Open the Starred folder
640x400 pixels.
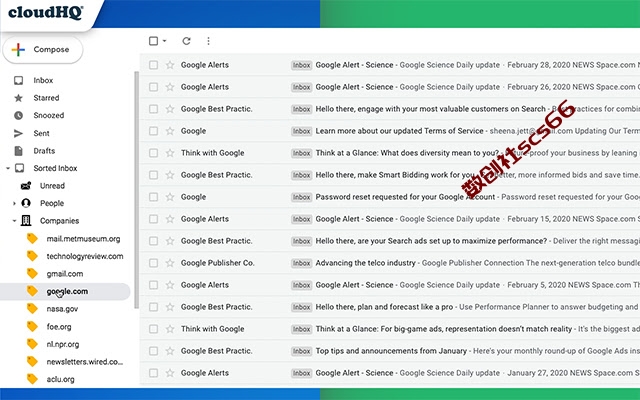(46, 98)
